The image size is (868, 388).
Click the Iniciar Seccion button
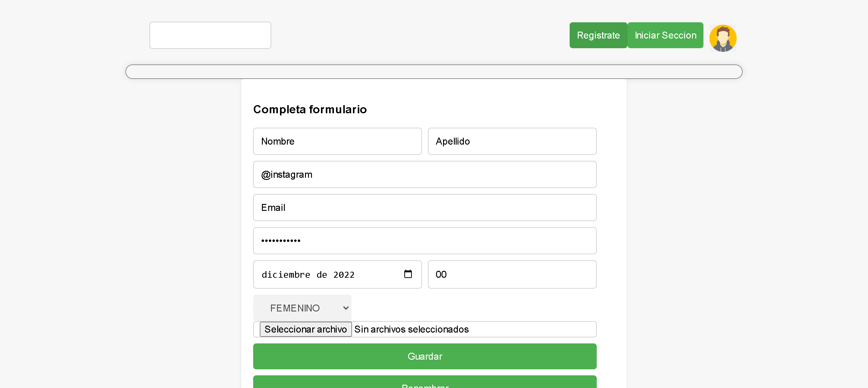coord(665,35)
